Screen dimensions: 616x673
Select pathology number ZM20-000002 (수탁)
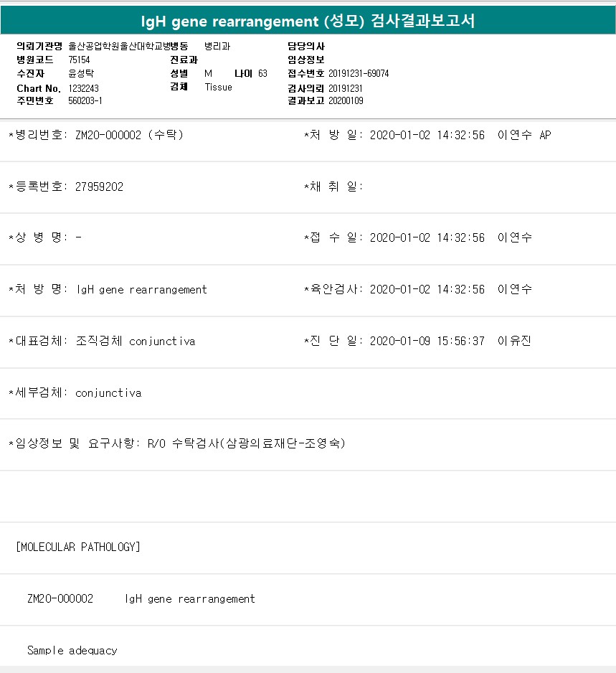pyautogui.click(x=130, y=135)
